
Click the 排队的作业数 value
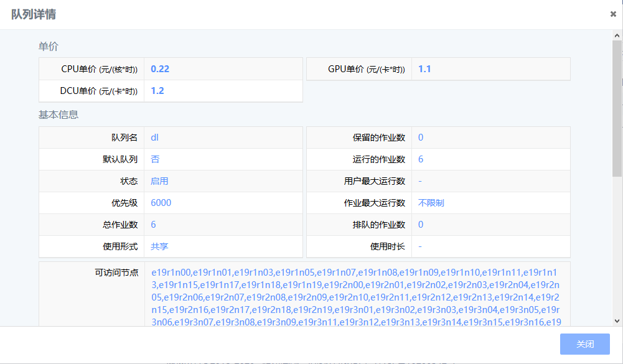pos(421,225)
